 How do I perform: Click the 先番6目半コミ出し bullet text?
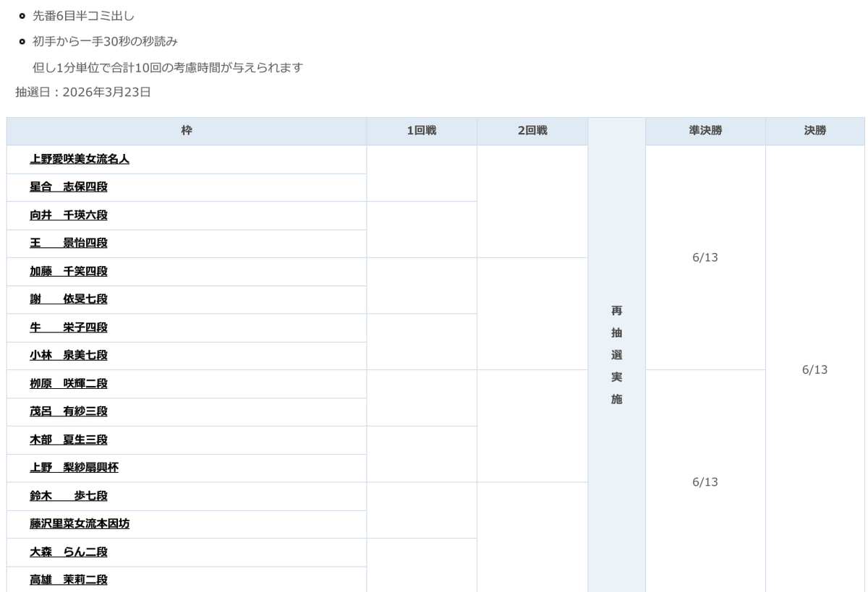84,16
